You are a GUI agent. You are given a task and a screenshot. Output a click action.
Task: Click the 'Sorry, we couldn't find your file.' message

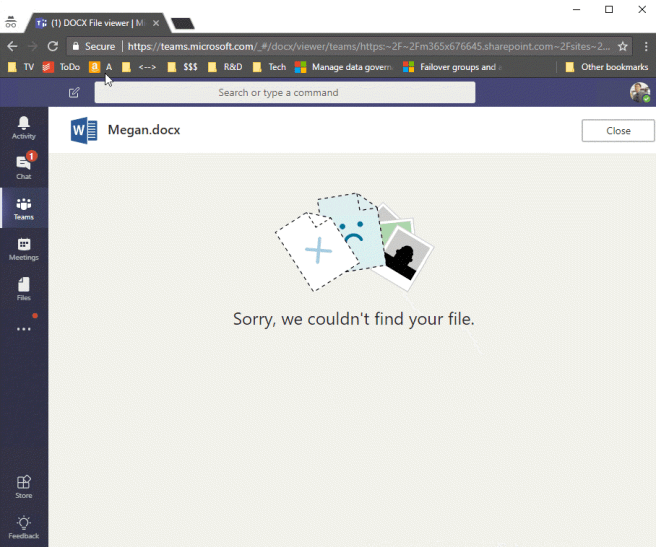[354, 319]
